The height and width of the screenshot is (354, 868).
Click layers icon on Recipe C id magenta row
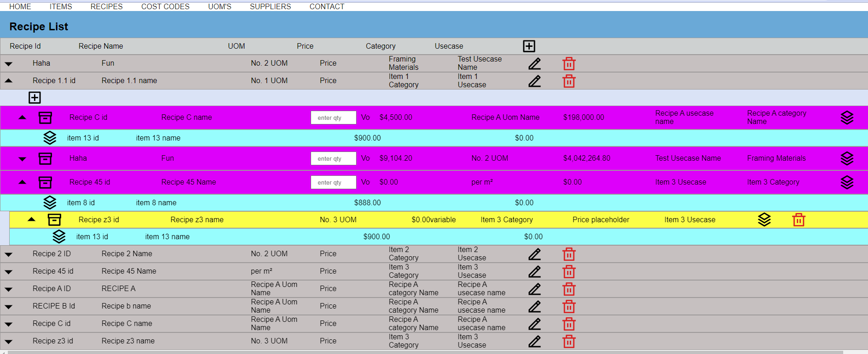[x=846, y=118]
